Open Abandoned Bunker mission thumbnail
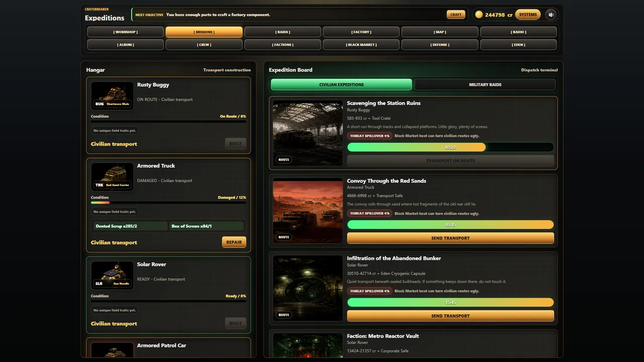The image size is (644, 362). click(x=308, y=288)
